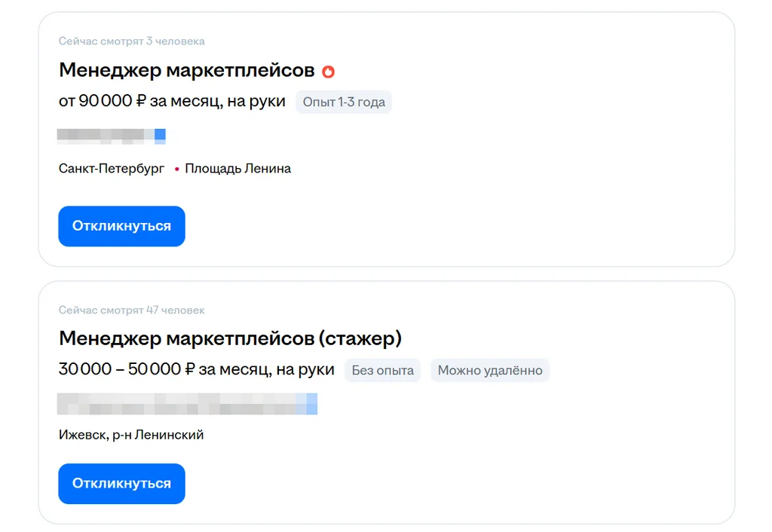Image resolution: width=772 pixels, height=532 pixels.
Task: Click the 'Ижевск, р-н Ленинский' location text
Action: pyautogui.click(x=131, y=435)
